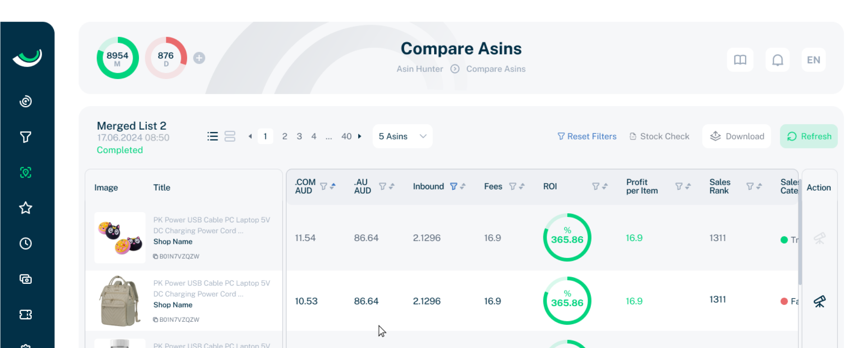Screen dimensions: 868x348
Task: Filter the .AU AUD column
Action: point(383,186)
